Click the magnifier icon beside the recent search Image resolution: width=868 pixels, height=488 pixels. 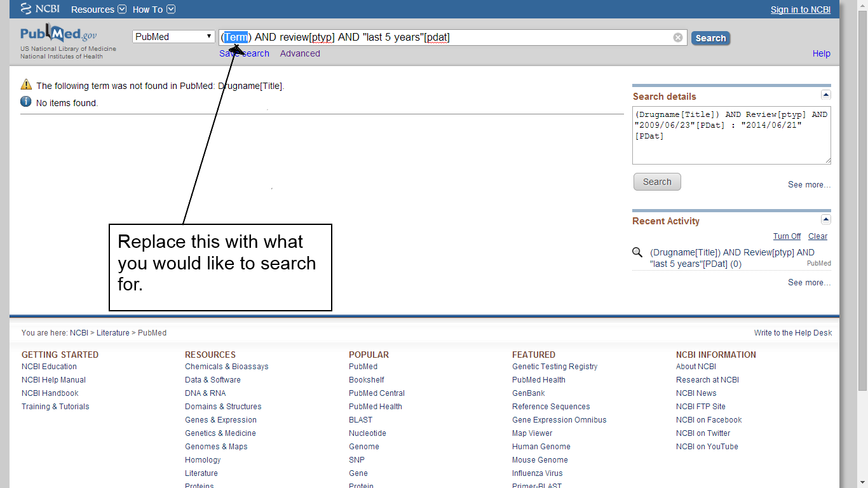click(x=637, y=252)
